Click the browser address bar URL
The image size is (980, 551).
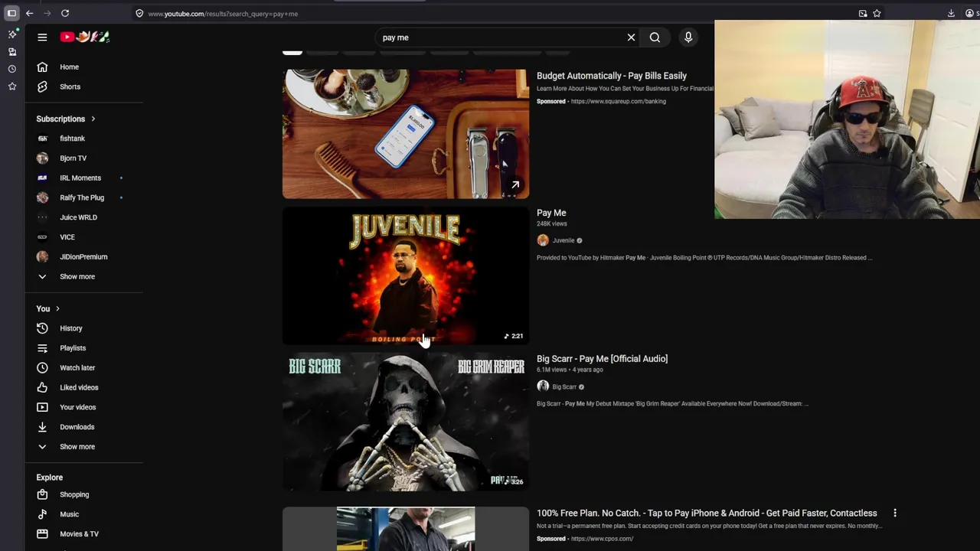pos(223,14)
